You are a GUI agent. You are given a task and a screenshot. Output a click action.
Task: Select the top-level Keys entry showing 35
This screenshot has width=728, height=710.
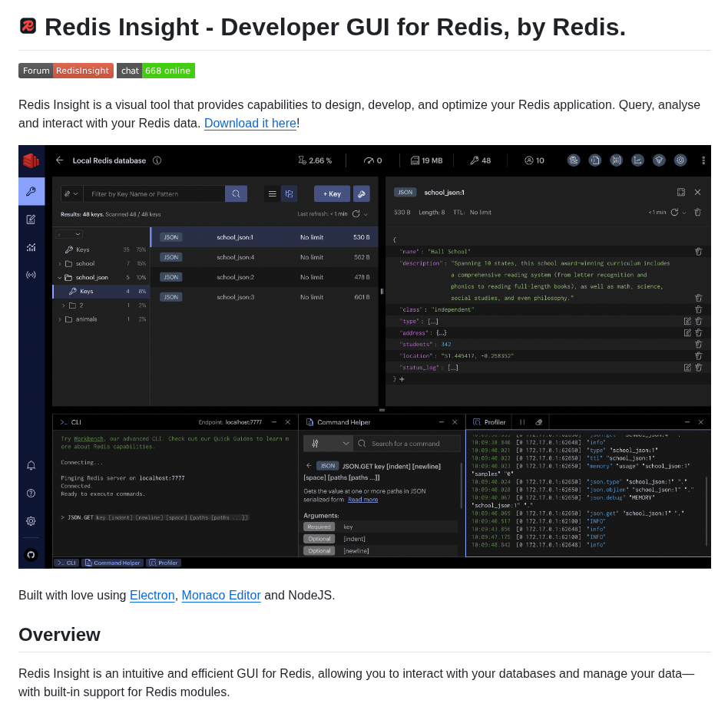[101, 249]
